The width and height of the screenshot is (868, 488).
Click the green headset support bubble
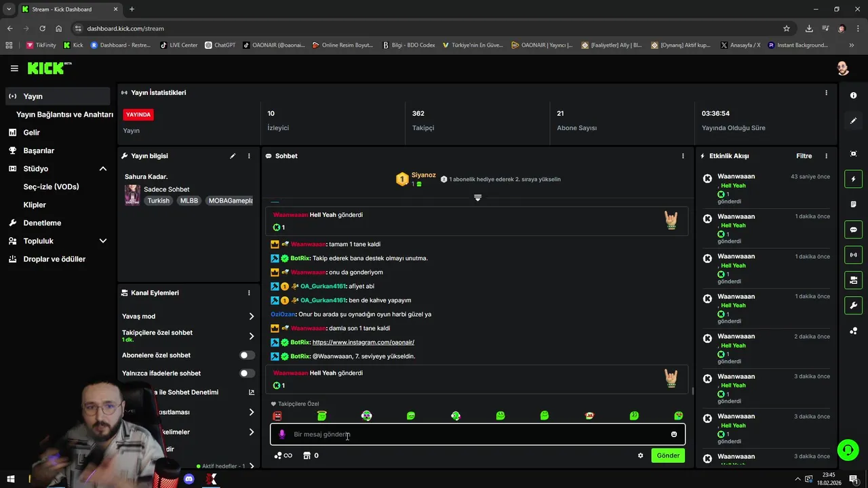pos(847,449)
